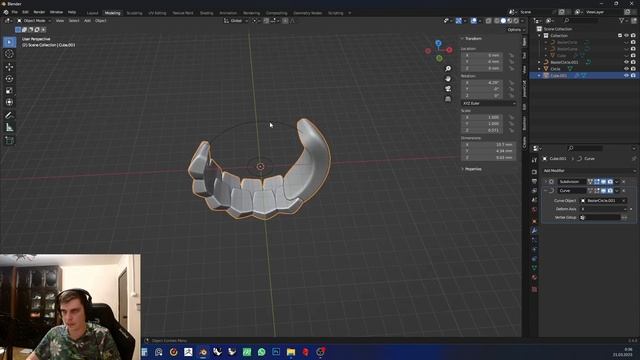640x360 pixels.
Task: Click the Vertex Group field
Action: 600,218
